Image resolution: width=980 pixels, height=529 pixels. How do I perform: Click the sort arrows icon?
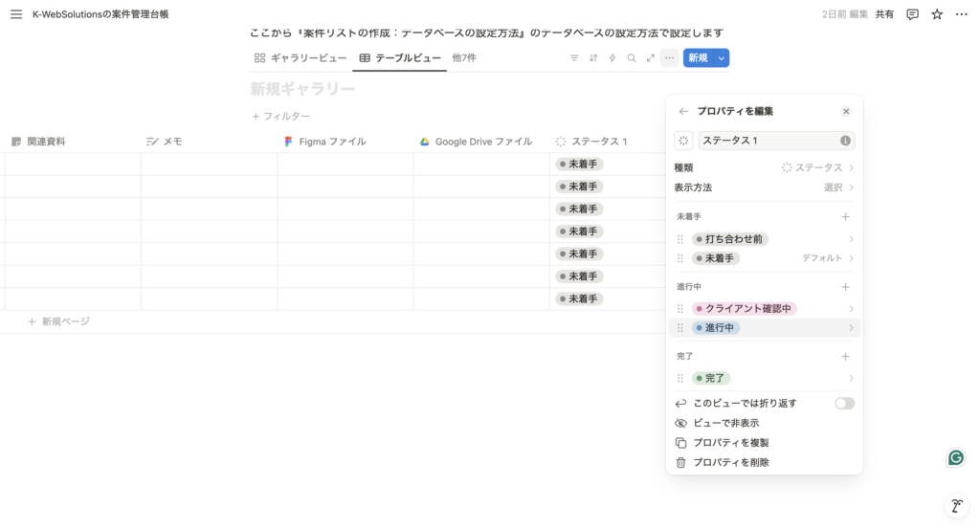coord(593,58)
